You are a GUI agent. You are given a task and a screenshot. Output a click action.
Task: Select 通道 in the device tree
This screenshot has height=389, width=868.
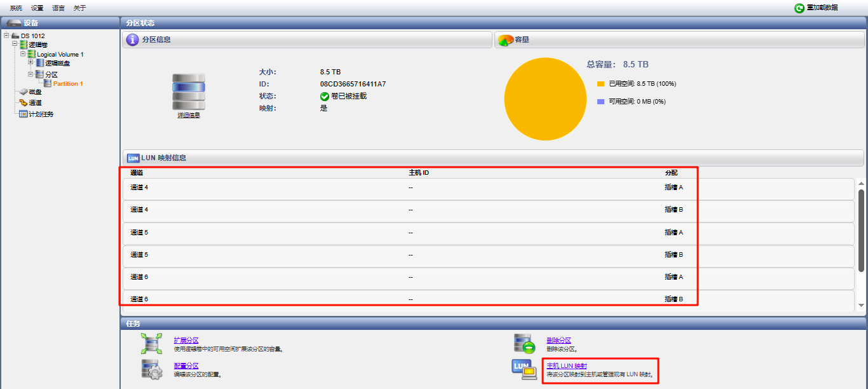[x=35, y=102]
